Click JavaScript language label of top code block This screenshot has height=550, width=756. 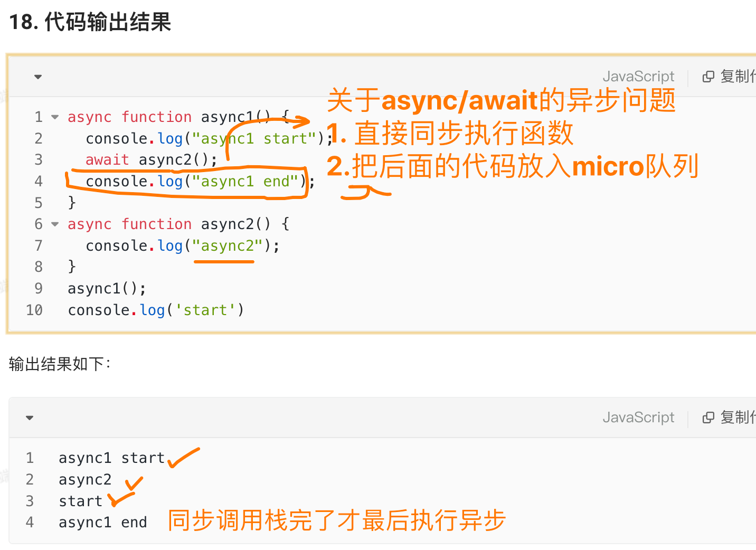(x=638, y=77)
